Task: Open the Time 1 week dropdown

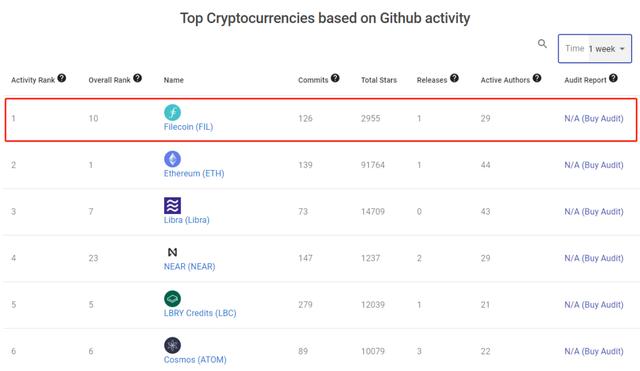Action: click(595, 49)
